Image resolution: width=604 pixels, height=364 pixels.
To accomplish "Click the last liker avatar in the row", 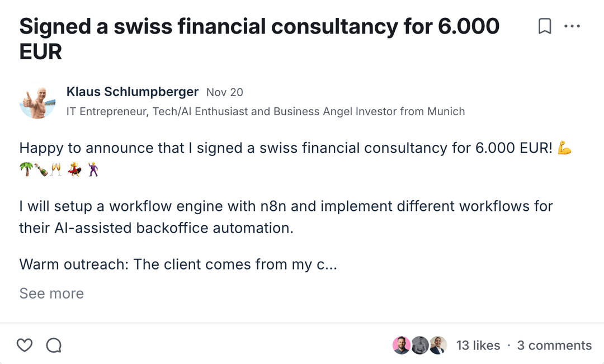I will [x=438, y=346].
